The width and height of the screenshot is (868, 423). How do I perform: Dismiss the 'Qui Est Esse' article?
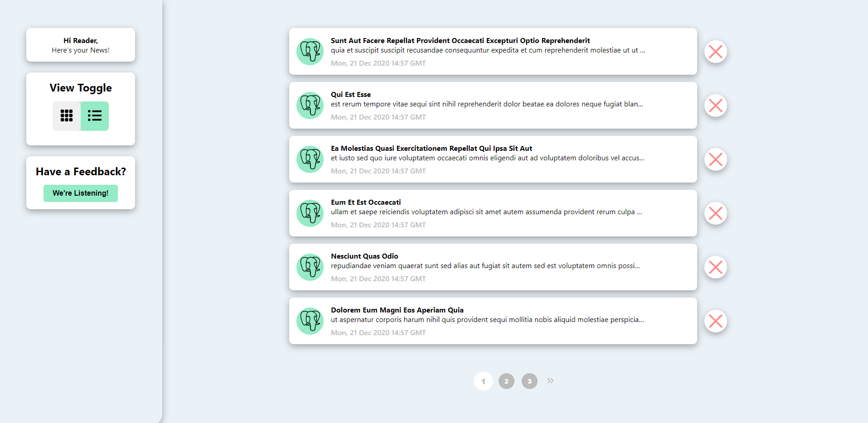(x=716, y=106)
